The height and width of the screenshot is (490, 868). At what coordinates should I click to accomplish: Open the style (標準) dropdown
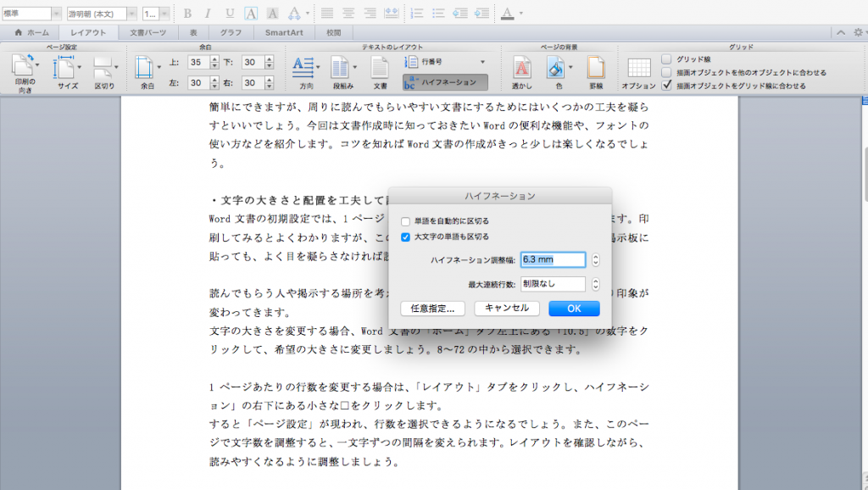pos(57,14)
